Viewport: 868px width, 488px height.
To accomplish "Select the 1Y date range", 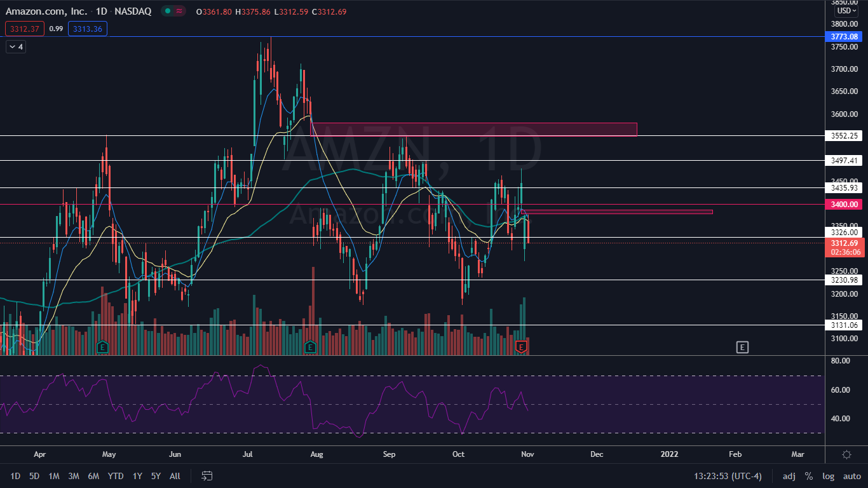I will pyautogui.click(x=137, y=476).
